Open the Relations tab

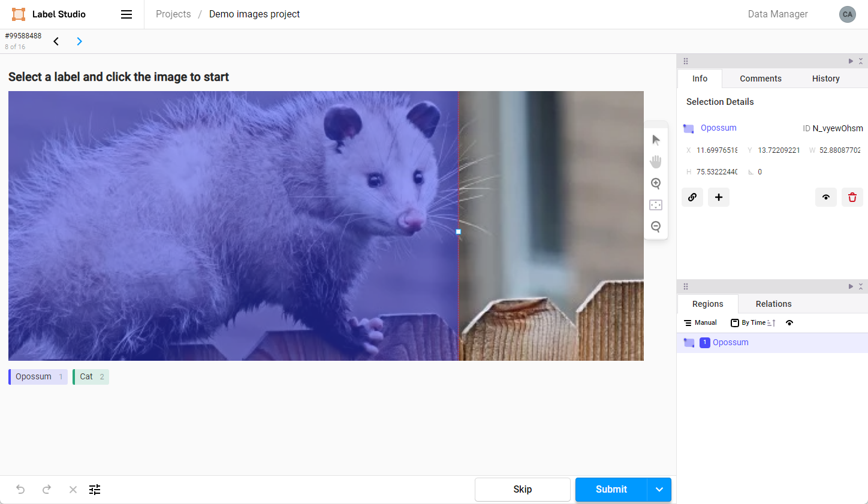pos(773,304)
